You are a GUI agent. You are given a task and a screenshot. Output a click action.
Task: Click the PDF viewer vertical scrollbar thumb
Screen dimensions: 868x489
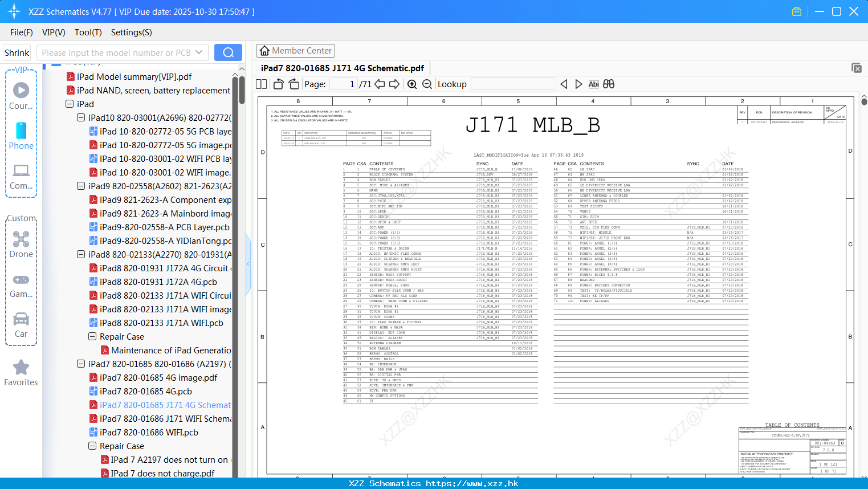(x=864, y=102)
